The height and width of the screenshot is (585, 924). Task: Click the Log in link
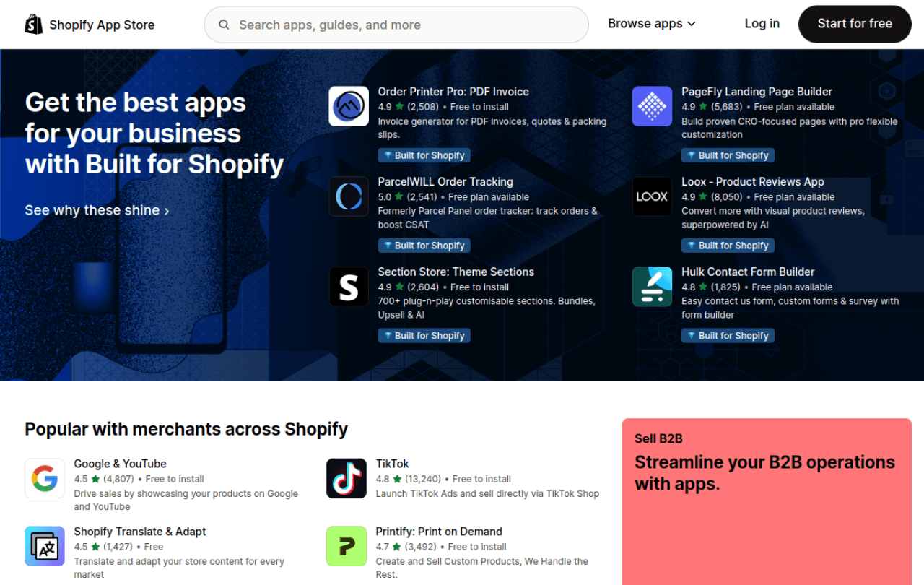[762, 24]
